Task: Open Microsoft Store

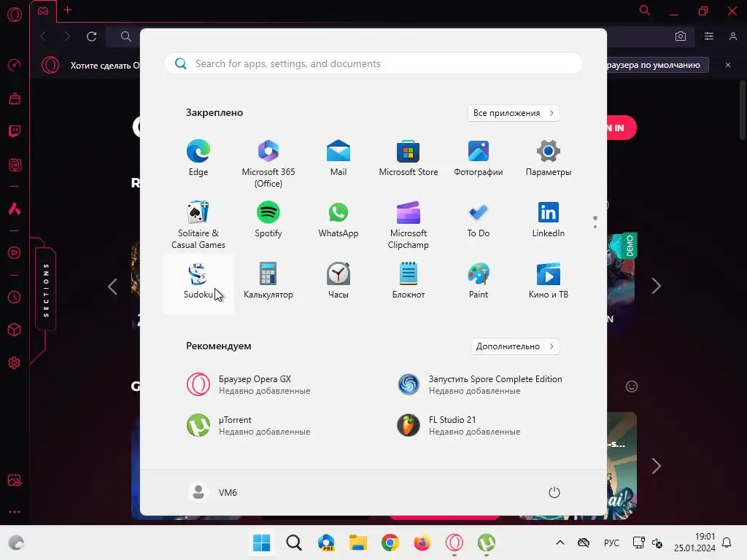Action: pyautogui.click(x=409, y=158)
